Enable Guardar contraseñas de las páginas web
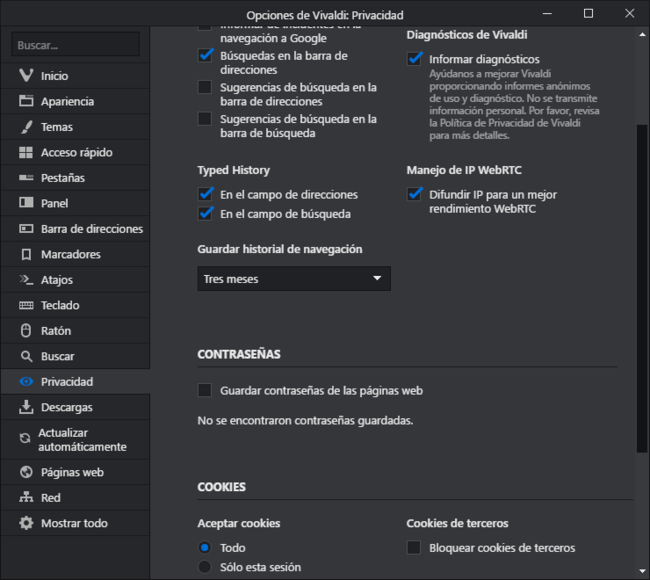 [x=205, y=390]
